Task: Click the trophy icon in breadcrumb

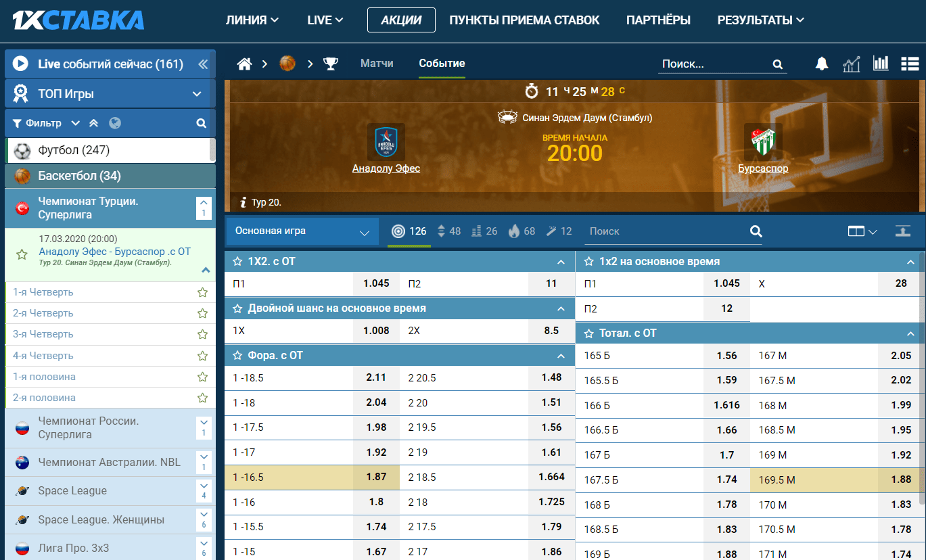Action: tap(331, 64)
